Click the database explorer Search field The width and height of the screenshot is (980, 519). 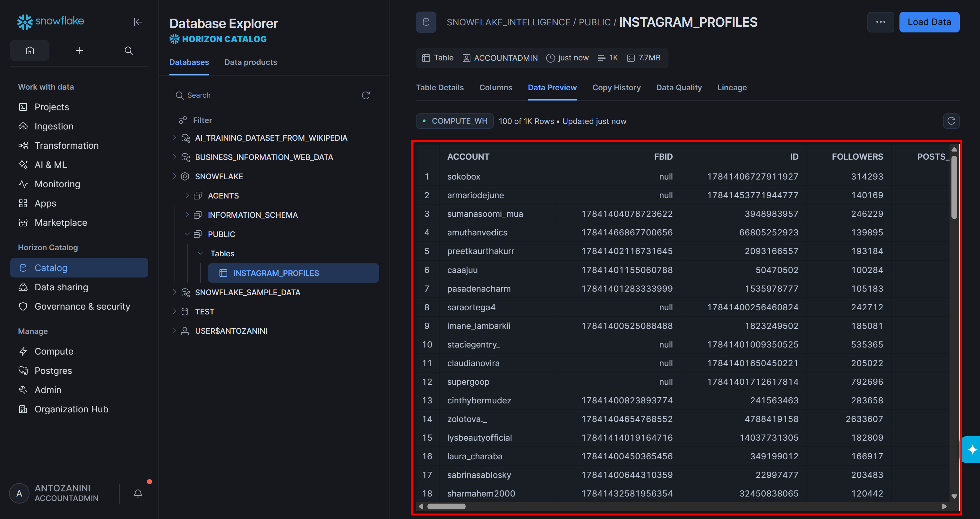click(266, 95)
